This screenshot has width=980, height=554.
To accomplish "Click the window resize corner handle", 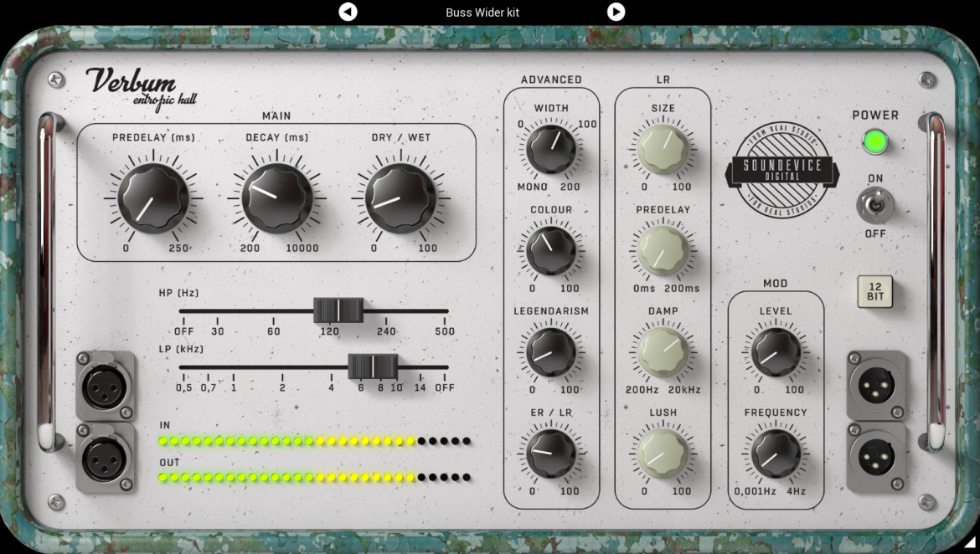I will [969, 542].
